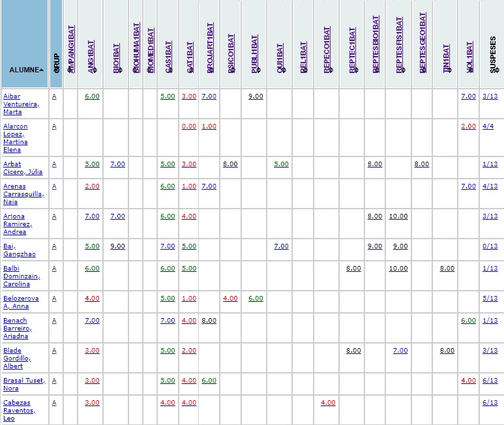504x425 pixels.
Task: Click Arbat Cicero's REPTESGEO1BAT grade 8.00
Action: pos(422,164)
